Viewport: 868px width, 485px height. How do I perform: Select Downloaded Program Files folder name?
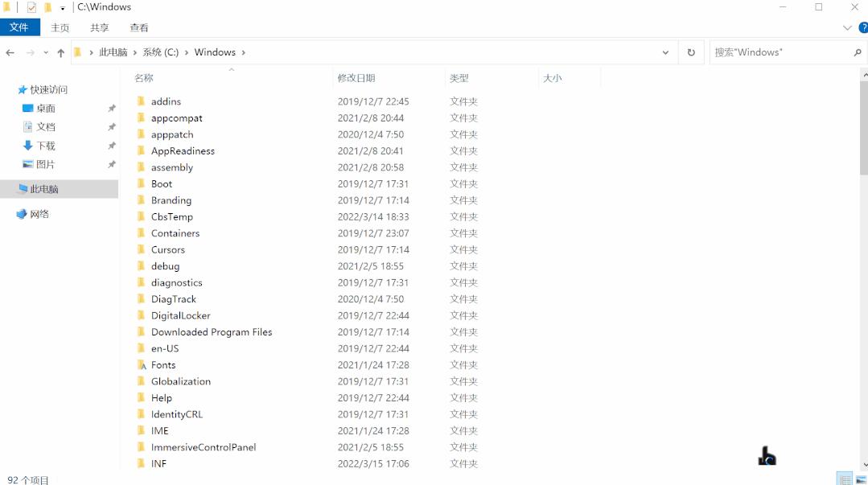[x=212, y=332]
